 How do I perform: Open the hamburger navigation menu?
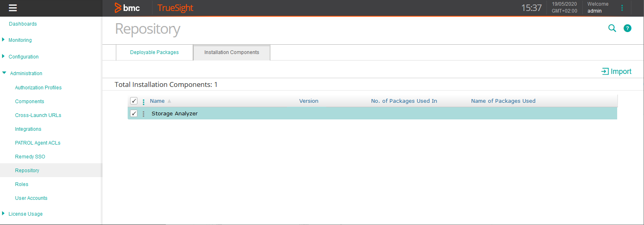(x=13, y=8)
